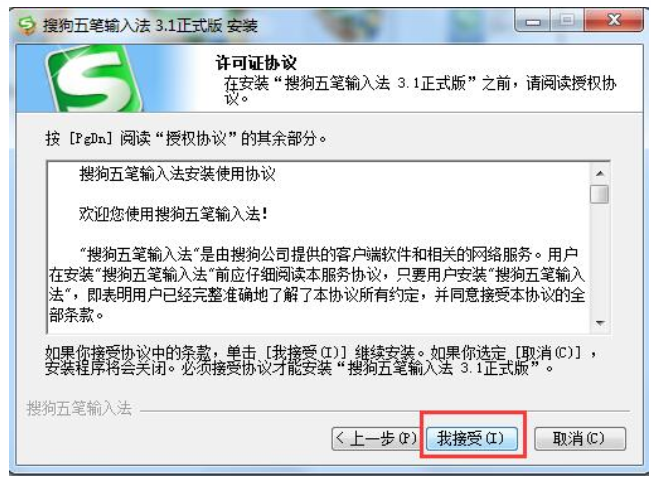The height and width of the screenshot is (480, 651).
Task: Click the 按 [PgDn] 阅读 instruction text
Action: coord(186,138)
